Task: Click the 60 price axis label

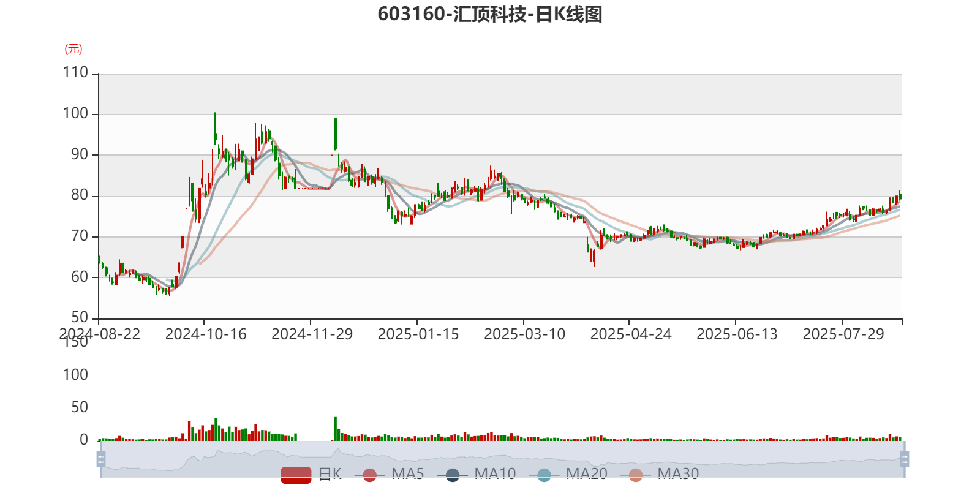Action: 80,276
